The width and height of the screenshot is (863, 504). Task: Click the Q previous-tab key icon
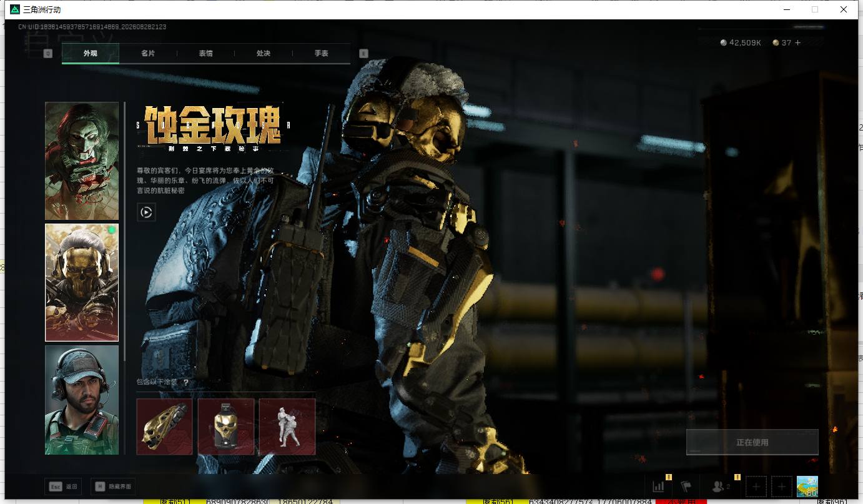(x=48, y=54)
